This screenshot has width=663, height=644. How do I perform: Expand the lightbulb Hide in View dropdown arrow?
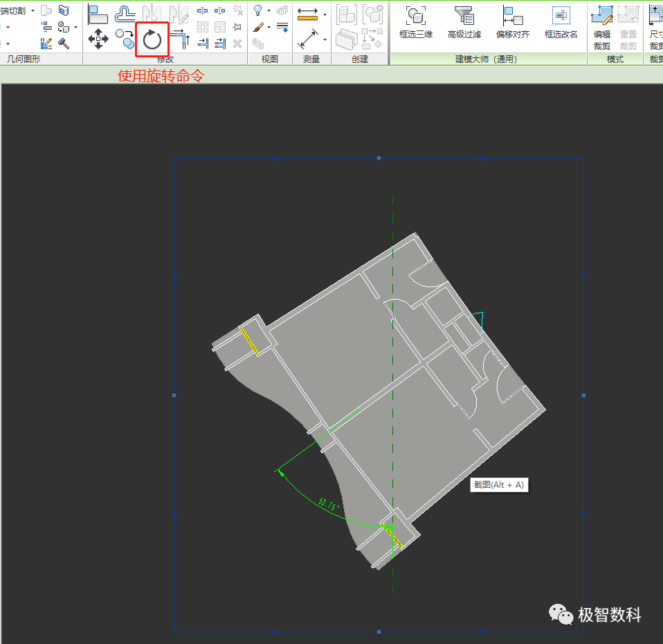269,10
